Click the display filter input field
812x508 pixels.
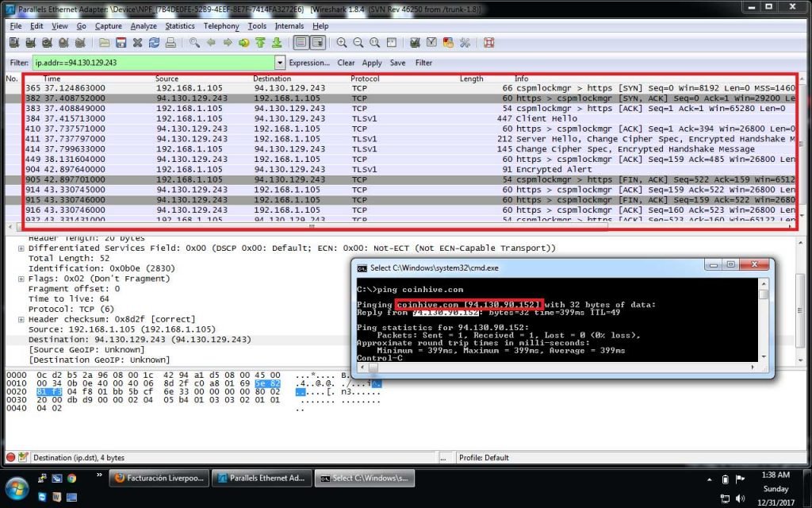153,63
